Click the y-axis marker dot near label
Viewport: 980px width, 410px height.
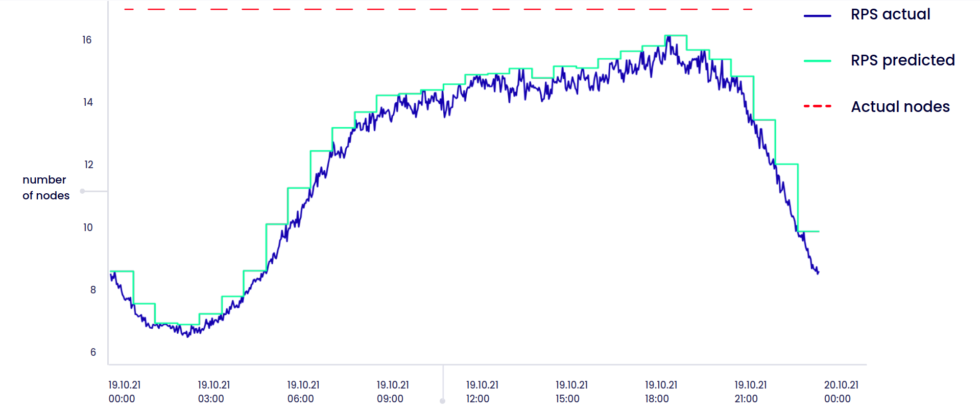tap(82, 191)
